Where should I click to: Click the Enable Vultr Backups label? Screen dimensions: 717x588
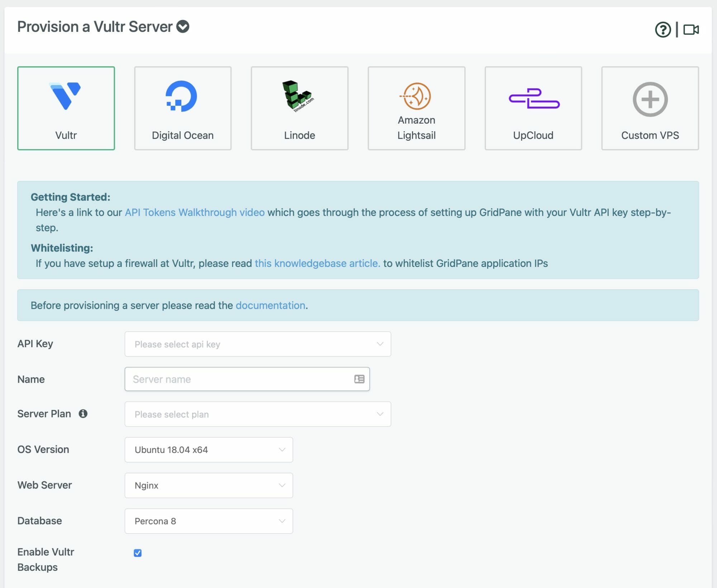pos(46,560)
